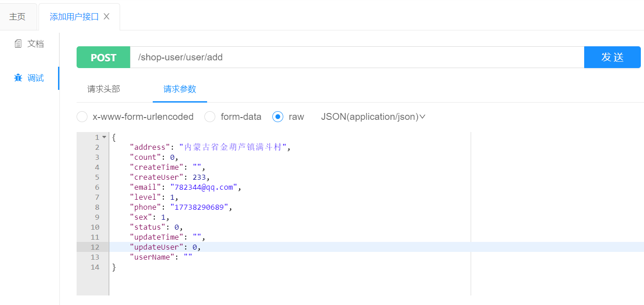Close the 添加用户接口 tab
Image resolution: width=644 pixels, height=305 pixels.
click(107, 16)
